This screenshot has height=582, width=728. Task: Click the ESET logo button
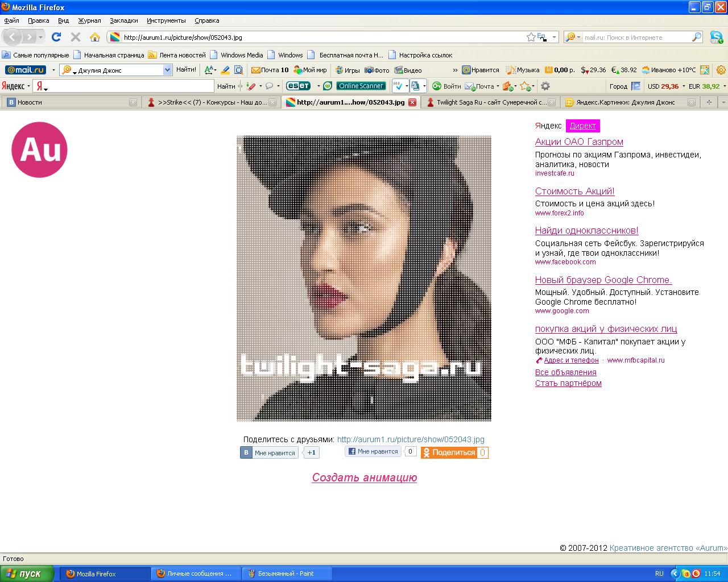pyautogui.click(x=298, y=86)
